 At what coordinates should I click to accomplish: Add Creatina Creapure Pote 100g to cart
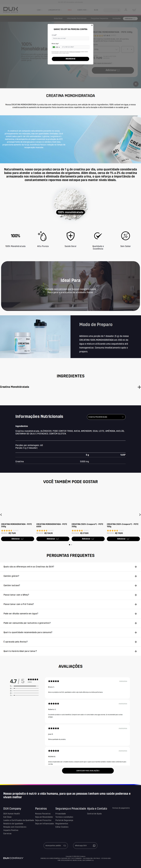point(123,539)
